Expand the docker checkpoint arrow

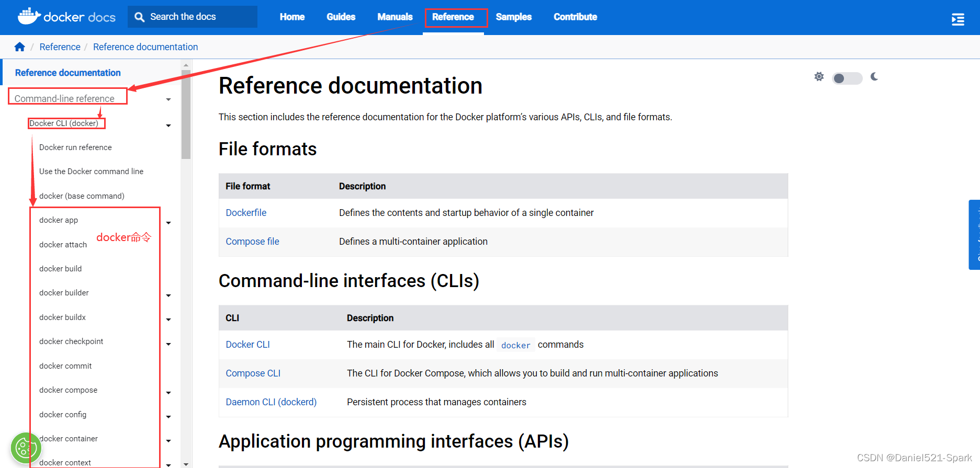[x=168, y=344]
